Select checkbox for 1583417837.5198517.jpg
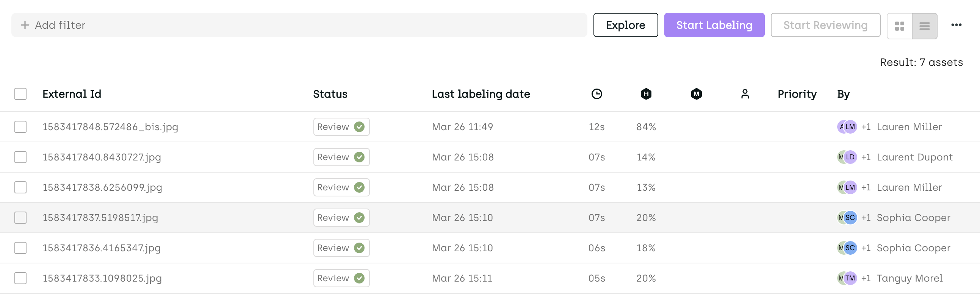The width and height of the screenshot is (980, 299). pos(20,218)
